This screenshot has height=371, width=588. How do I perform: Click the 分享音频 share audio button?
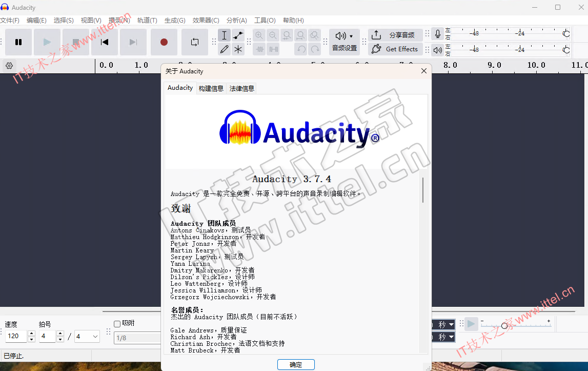tap(395, 35)
